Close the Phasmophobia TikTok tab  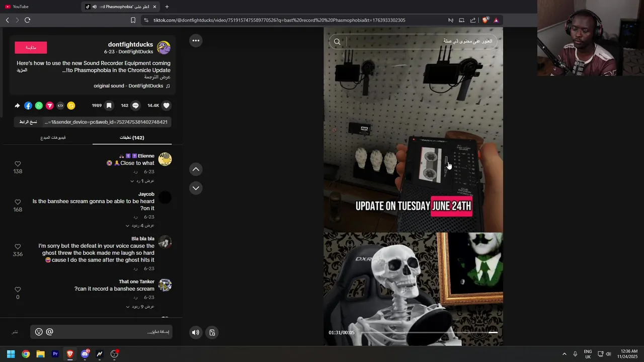(x=154, y=7)
